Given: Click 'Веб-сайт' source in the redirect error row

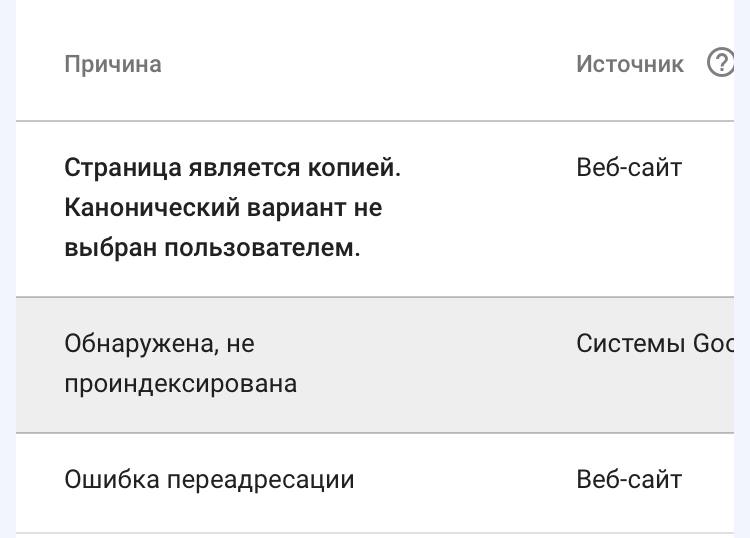Looking at the screenshot, I should click(629, 480).
